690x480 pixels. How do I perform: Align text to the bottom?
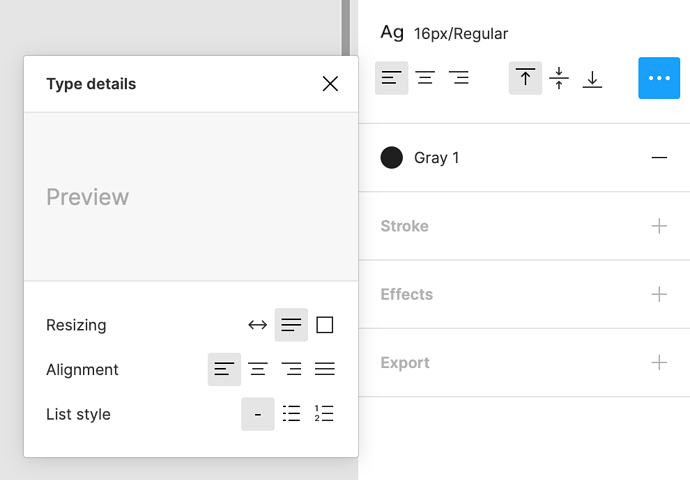(x=592, y=78)
